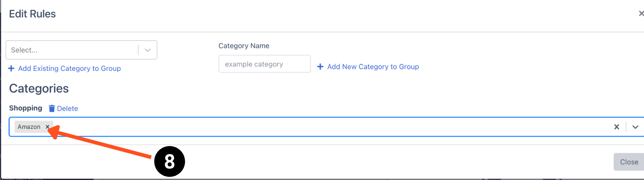The image size is (644, 180).
Task: Click inside the Shopping rules multi-select field
Action: (x=296, y=127)
